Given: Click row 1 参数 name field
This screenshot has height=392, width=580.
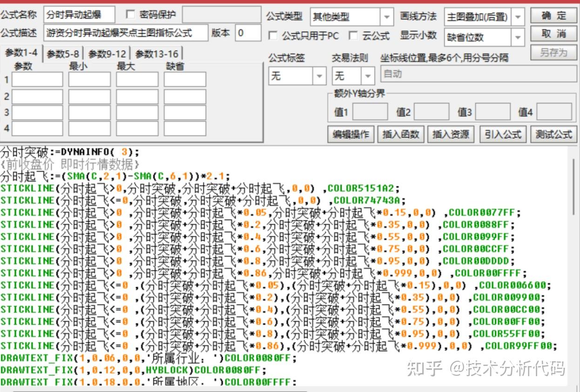Looking at the screenshot, I should (x=37, y=80).
